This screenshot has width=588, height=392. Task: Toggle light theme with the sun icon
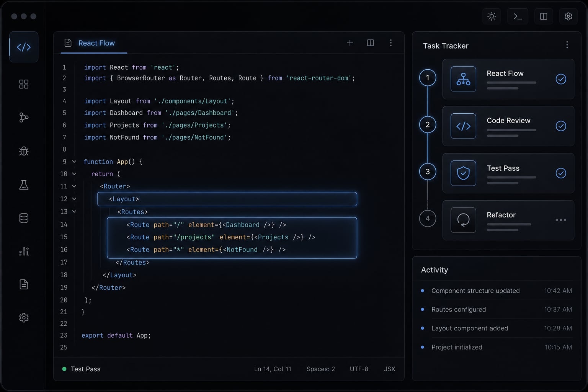pyautogui.click(x=492, y=16)
